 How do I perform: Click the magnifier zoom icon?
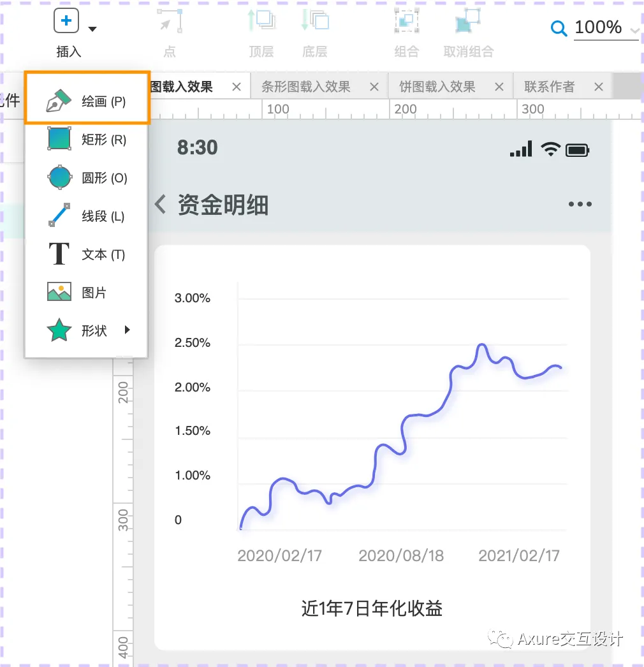(x=560, y=29)
